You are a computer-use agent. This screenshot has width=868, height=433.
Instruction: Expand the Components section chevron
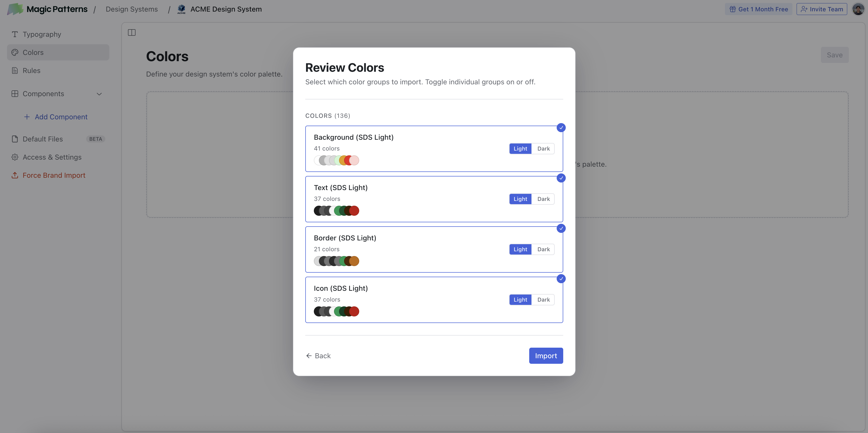coord(99,94)
